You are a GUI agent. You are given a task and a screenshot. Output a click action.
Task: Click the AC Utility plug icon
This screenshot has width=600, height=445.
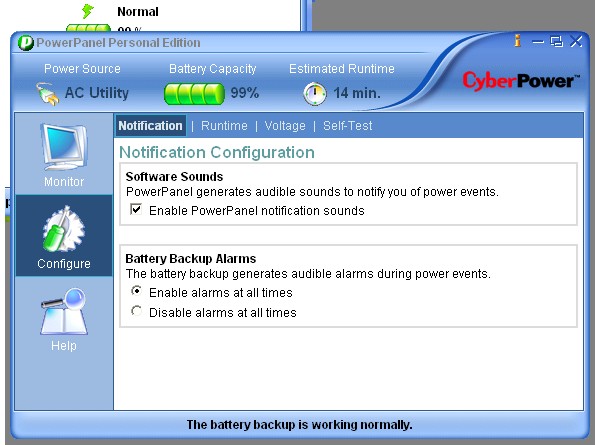point(47,93)
